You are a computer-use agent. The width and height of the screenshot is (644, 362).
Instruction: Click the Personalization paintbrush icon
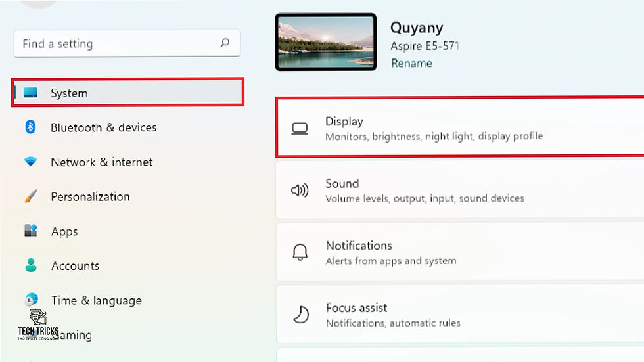pyautogui.click(x=31, y=196)
